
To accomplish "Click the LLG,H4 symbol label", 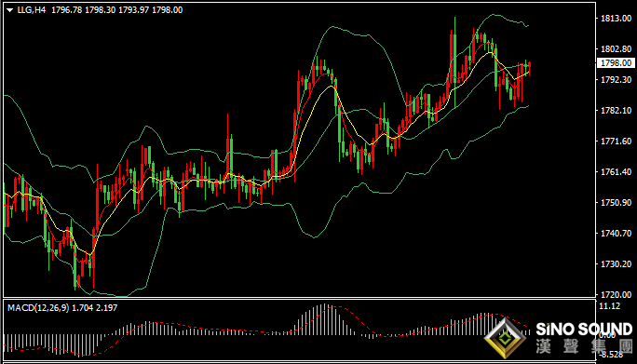I will [32, 10].
